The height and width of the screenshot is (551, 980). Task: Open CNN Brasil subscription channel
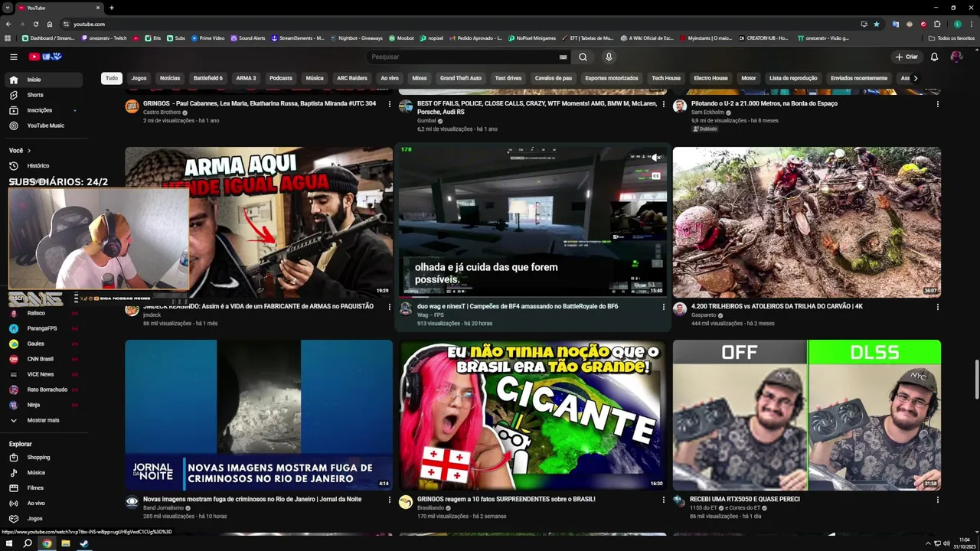42,359
